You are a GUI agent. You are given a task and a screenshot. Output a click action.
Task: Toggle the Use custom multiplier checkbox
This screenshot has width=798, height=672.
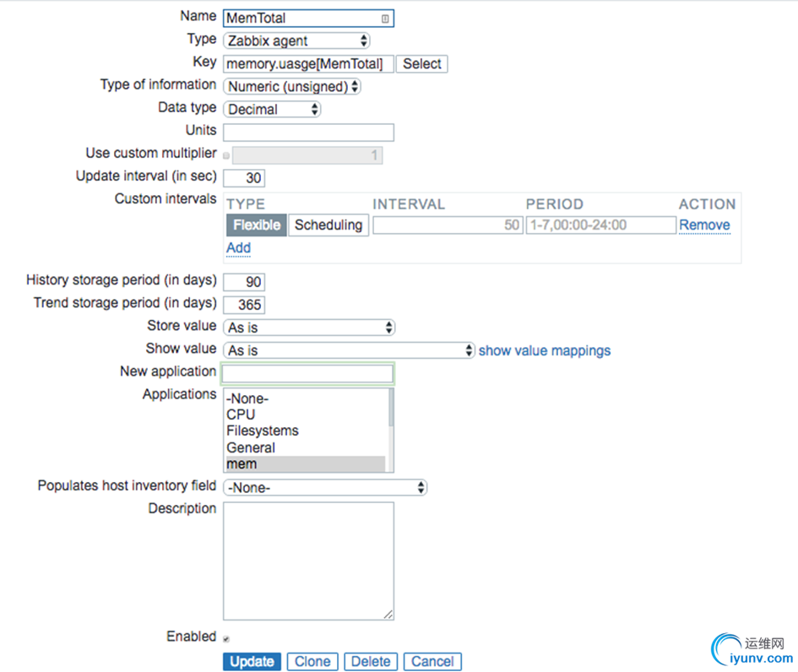226,155
